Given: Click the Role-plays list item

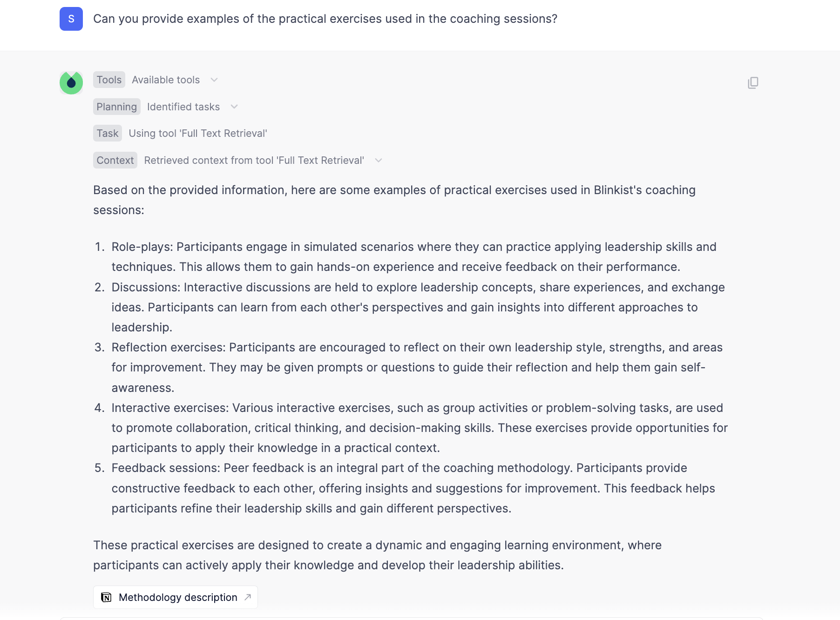Looking at the screenshot, I should pyautogui.click(x=413, y=257).
